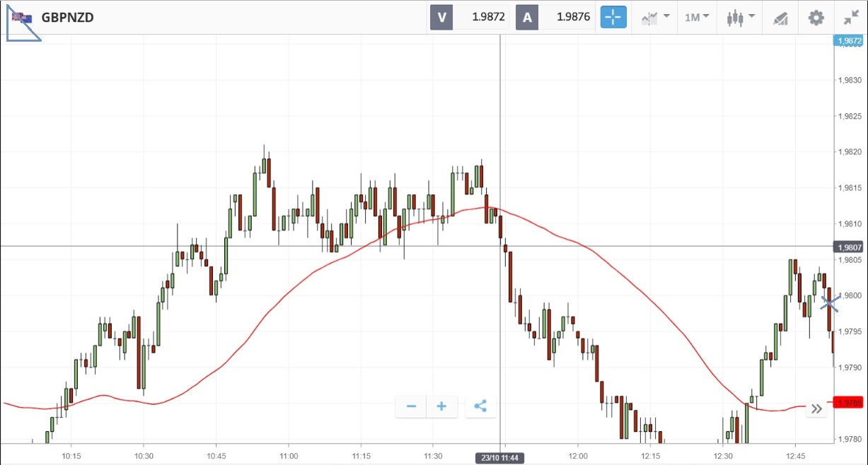868x465 pixels.
Task: Share the chart
Action: [480, 406]
